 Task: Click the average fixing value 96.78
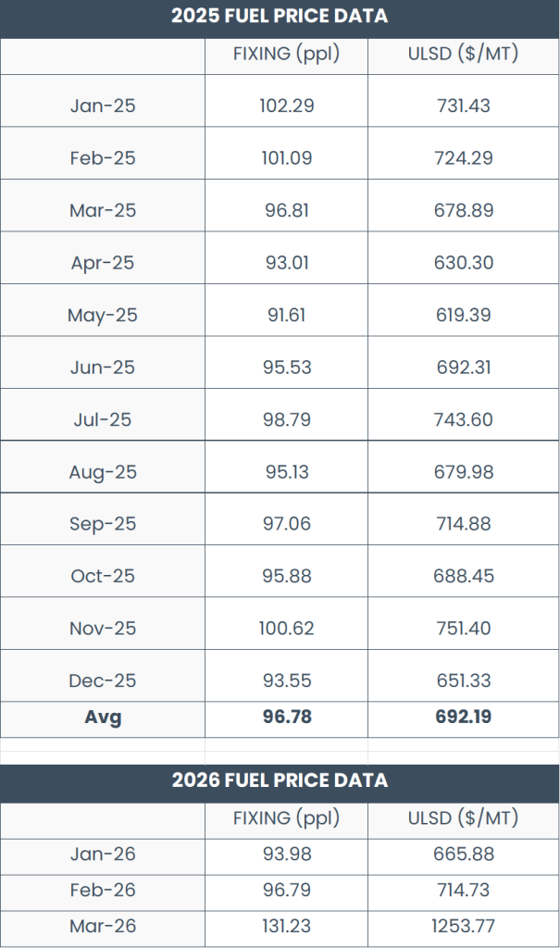click(x=286, y=717)
